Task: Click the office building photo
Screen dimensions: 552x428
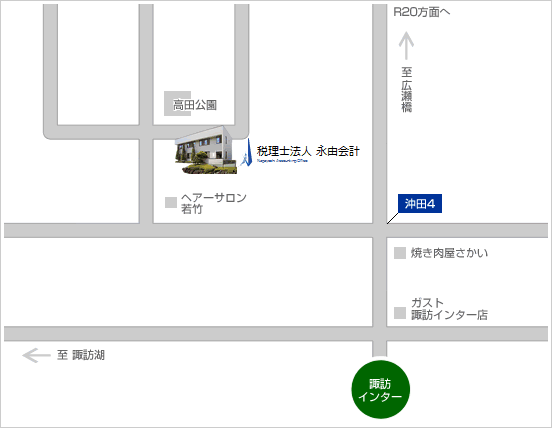Action: (206, 150)
